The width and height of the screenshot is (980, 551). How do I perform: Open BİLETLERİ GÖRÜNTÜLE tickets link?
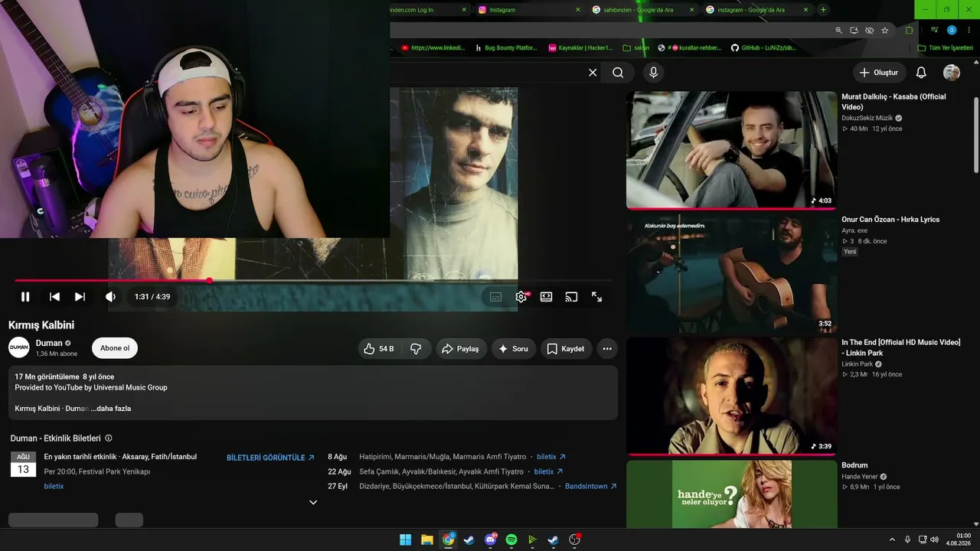tap(270, 458)
